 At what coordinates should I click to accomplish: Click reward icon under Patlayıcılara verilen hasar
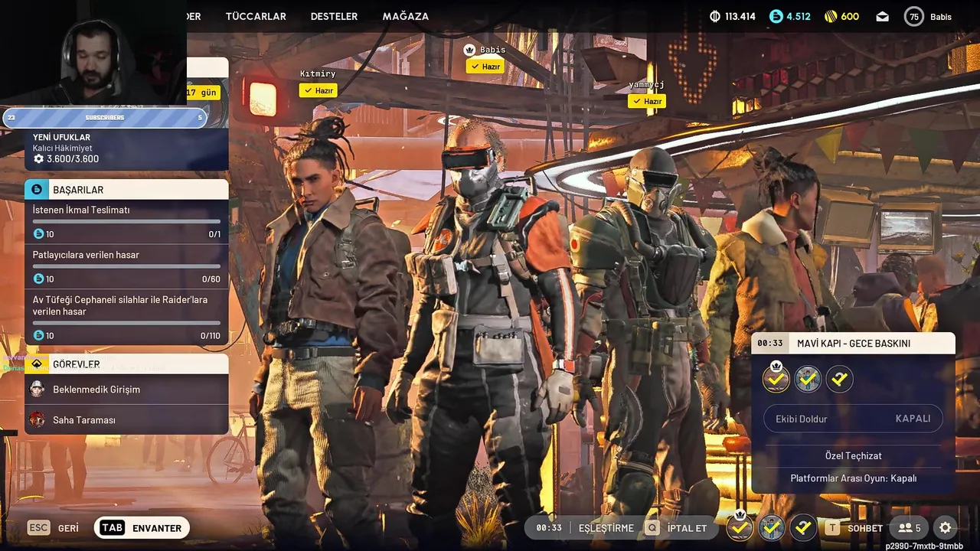click(38, 279)
